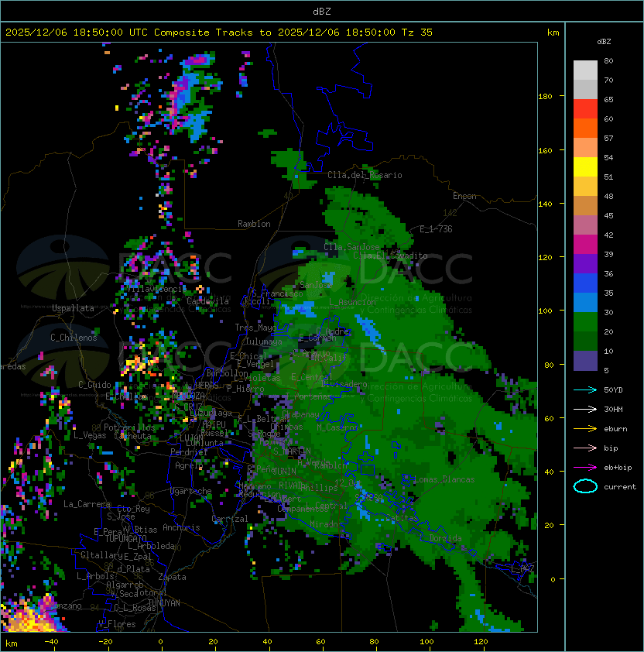Click the Carrizal map label
644x652 pixels.
230,519
